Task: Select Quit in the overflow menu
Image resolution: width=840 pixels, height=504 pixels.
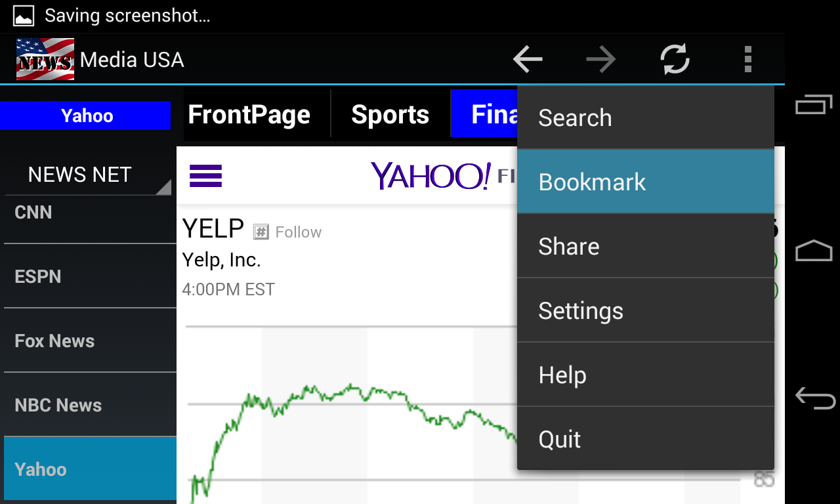Action: coord(645,439)
